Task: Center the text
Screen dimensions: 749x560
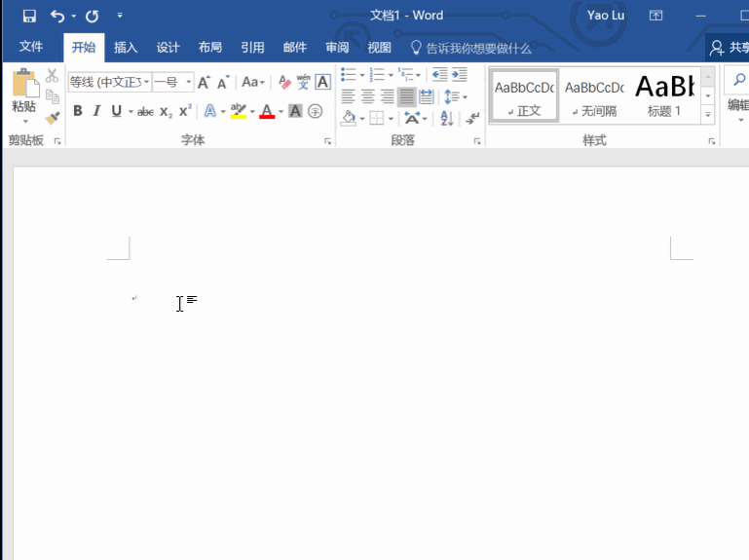Action: [367, 97]
